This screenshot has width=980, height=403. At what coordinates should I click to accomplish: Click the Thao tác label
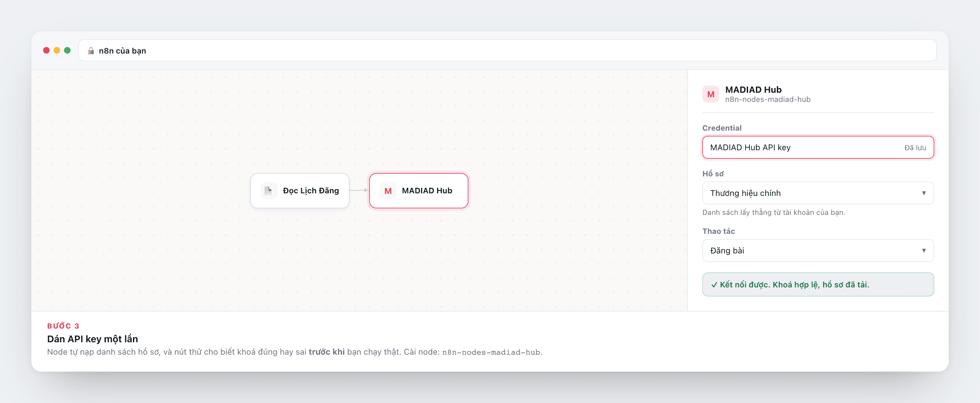(718, 231)
